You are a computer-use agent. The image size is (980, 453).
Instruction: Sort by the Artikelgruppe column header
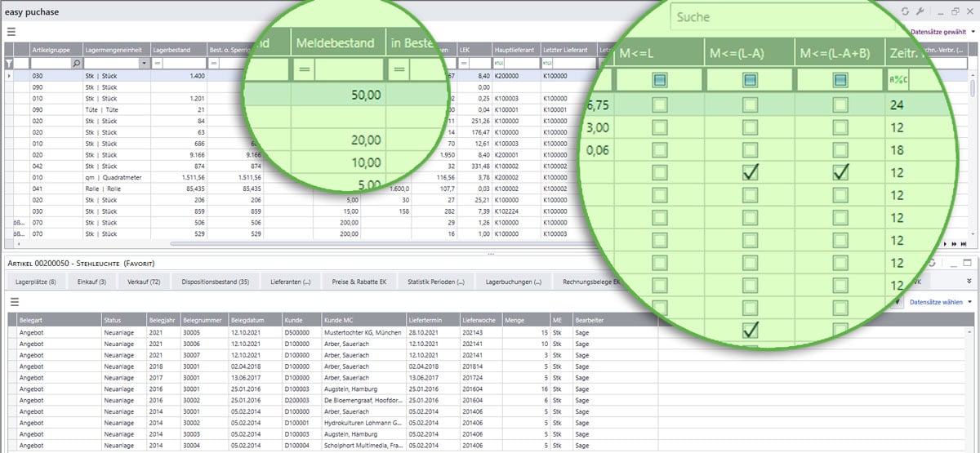point(56,50)
